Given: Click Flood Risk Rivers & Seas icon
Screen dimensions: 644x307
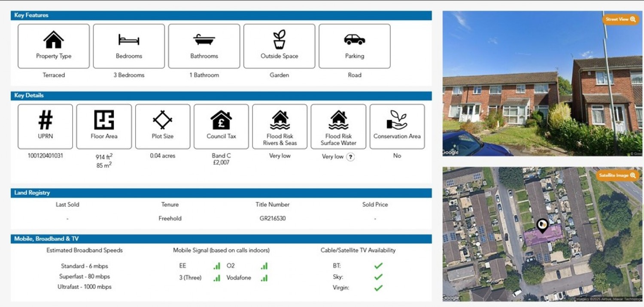Looking at the screenshot, I should 280,120.
